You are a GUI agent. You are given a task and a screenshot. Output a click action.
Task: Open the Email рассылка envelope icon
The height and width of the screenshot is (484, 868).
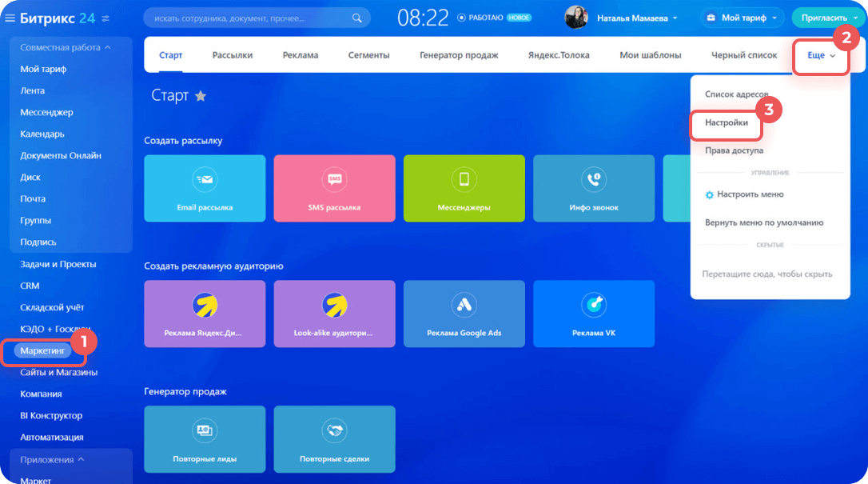click(205, 179)
